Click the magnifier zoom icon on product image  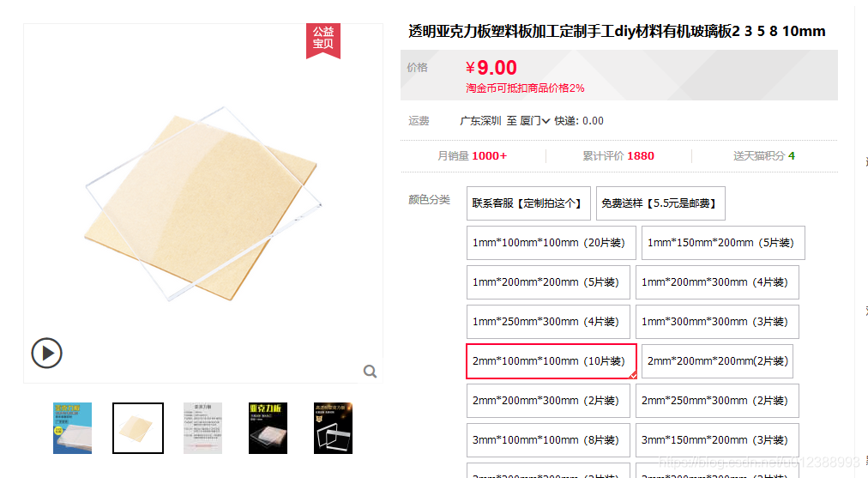(x=371, y=371)
